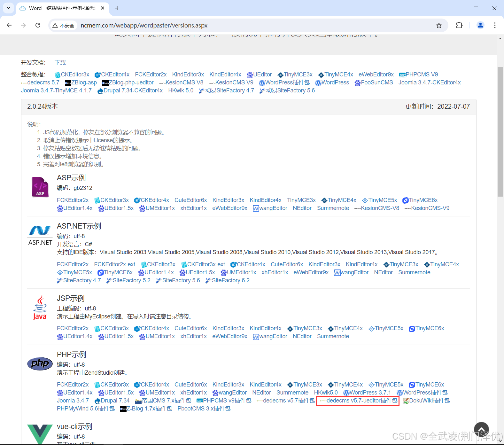
Task: Download ASP.NET SiteFactory 6.2 example
Action: pos(227,280)
